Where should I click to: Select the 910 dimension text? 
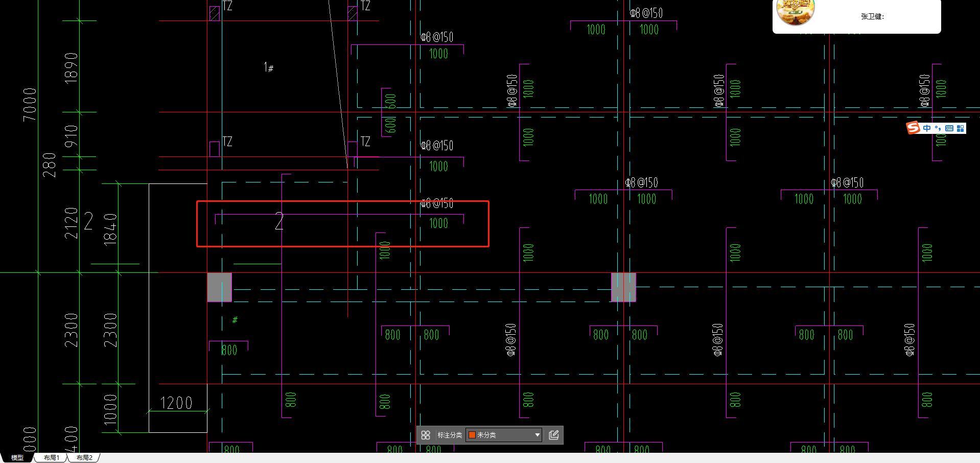click(71, 136)
